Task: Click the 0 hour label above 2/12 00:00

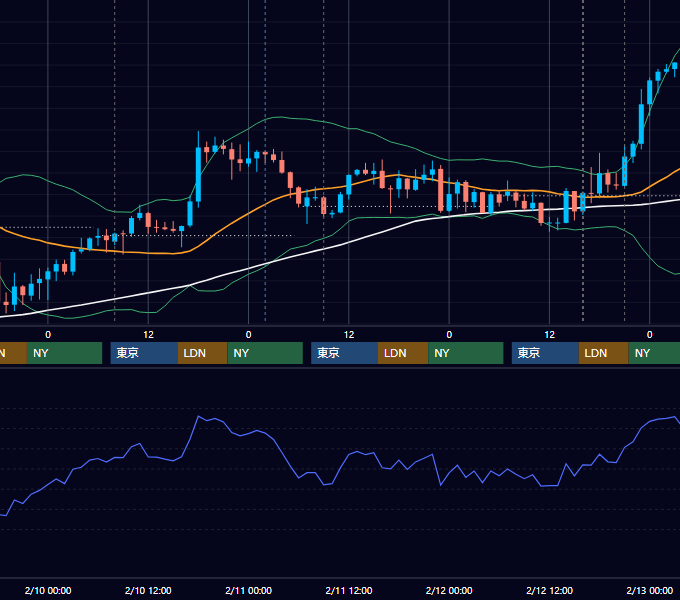Action: coord(449,335)
